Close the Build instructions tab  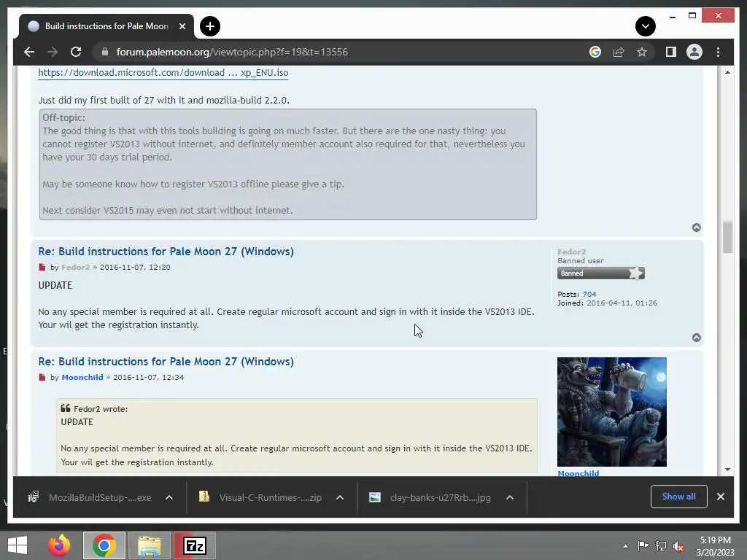pos(182,26)
